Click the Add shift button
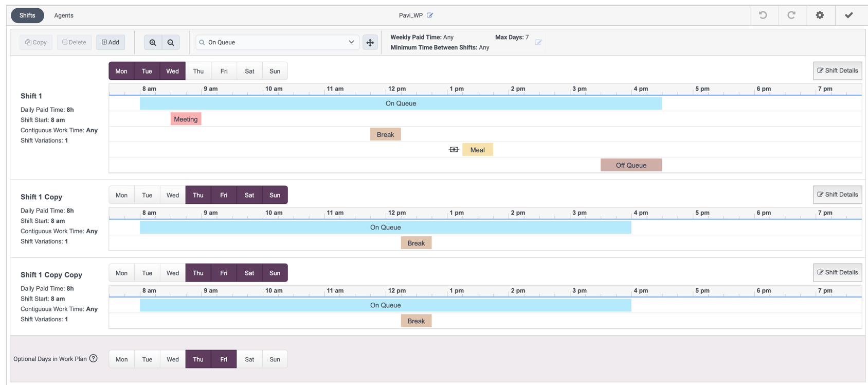 click(x=111, y=42)
